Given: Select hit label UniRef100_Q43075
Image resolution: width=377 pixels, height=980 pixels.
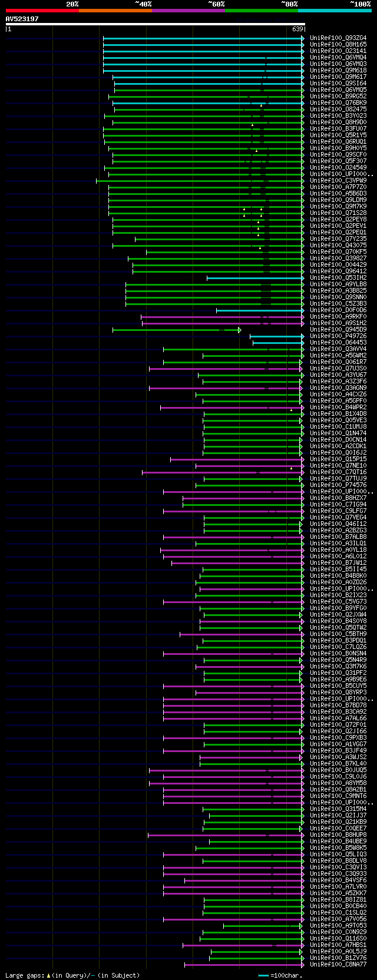Looking at the screenshot, I should click(338, 246).
